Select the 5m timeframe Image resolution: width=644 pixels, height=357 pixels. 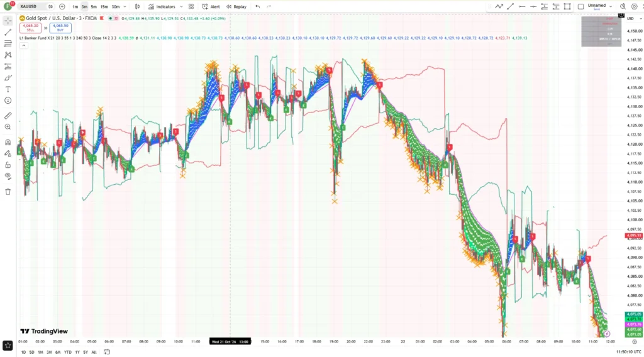(x=94, y=6)
